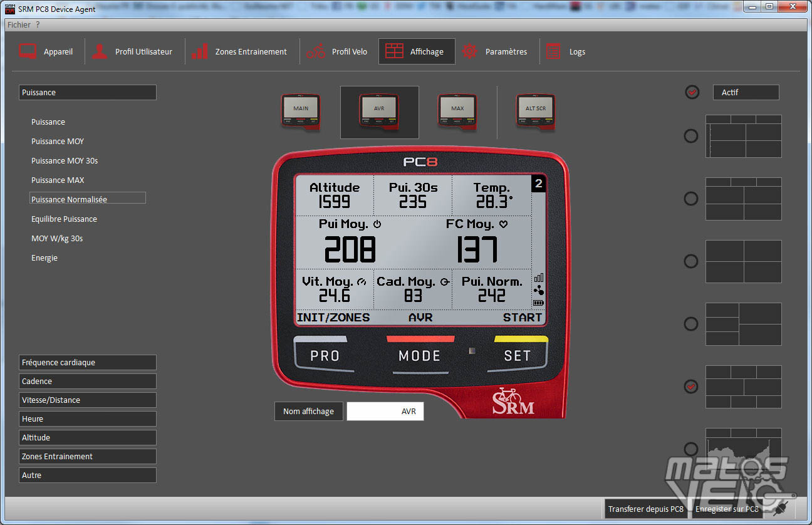Select Puissance in the list
Viewport: 812px width, 525px height.
48,122
